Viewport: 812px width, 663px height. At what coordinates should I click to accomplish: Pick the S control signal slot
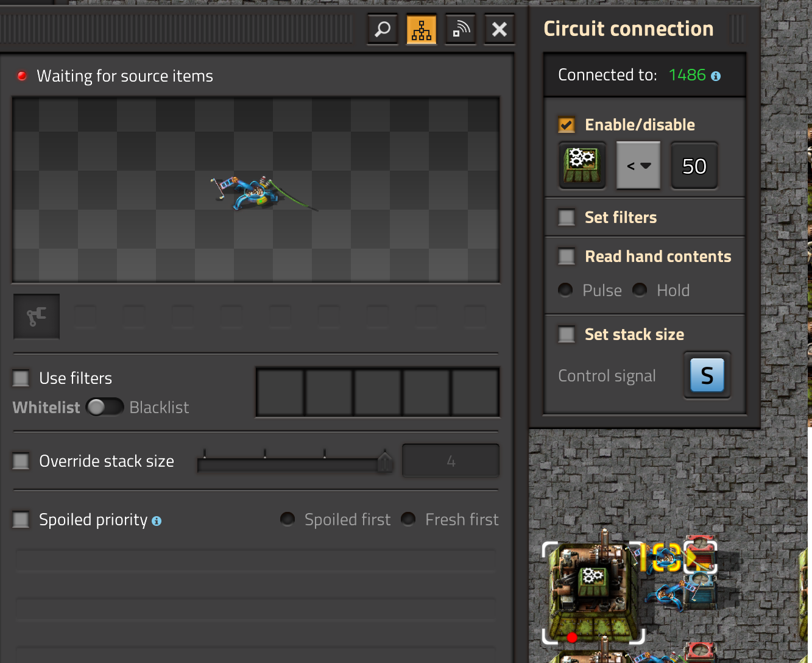pos(707,375)
